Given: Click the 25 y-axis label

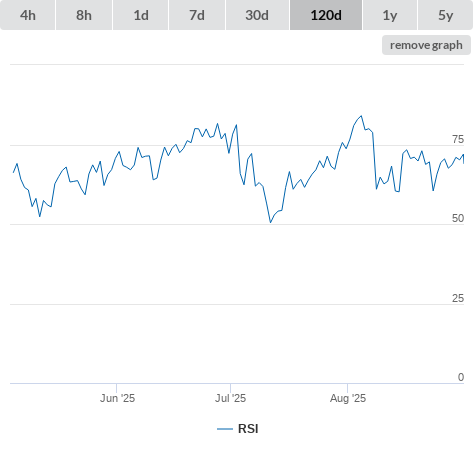Looking at the screenshot, I should 458,298.
